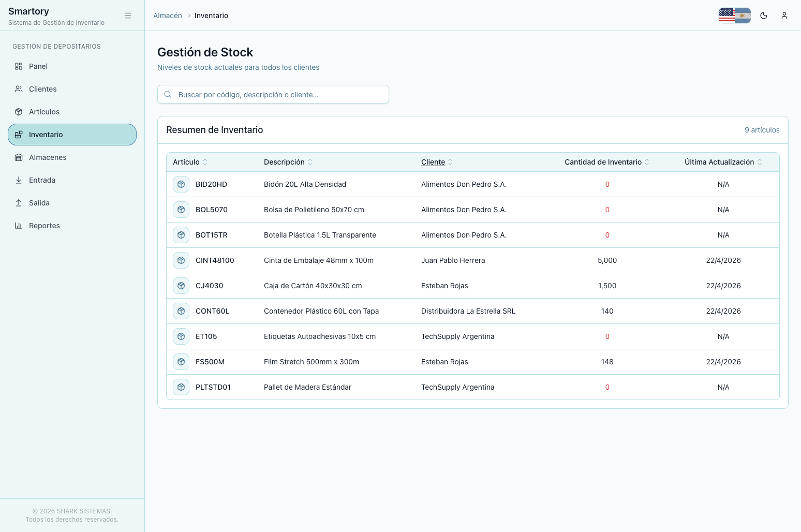Toggle dark mode with the moon icon
801x532 pixels.
(763, 16)
